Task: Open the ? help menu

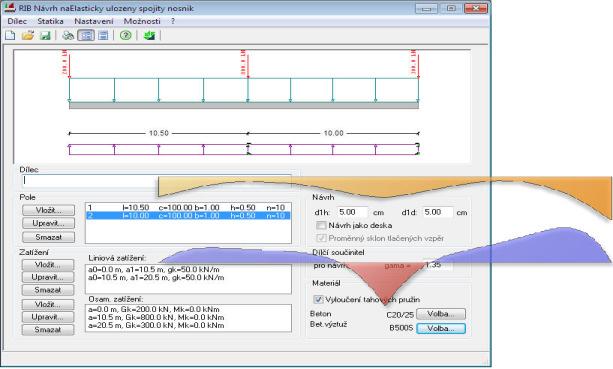Action: click(173, 21)
